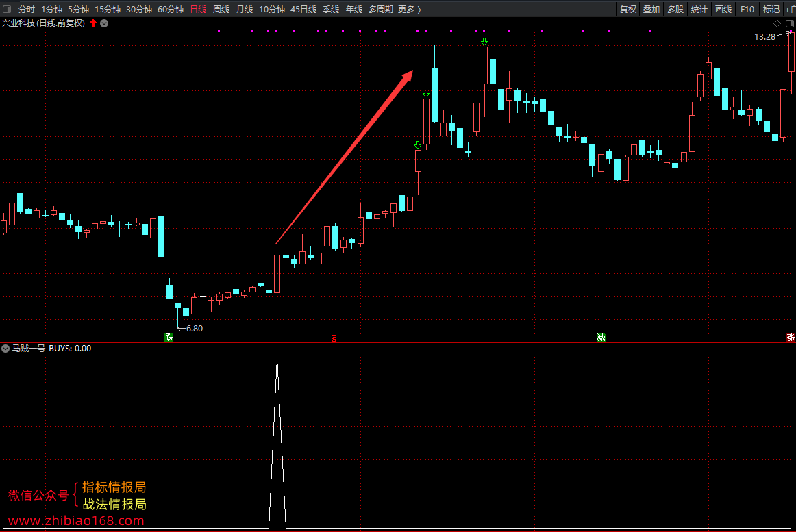
Task: Click the middle green down-arrow signal on the candles
Action: click(426, 93)
